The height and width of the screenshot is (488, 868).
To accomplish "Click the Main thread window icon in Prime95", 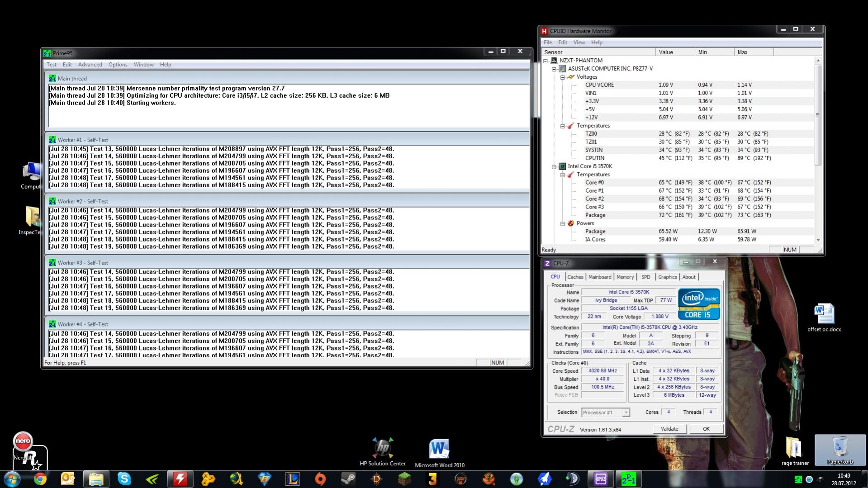I will tap(52, 78).
